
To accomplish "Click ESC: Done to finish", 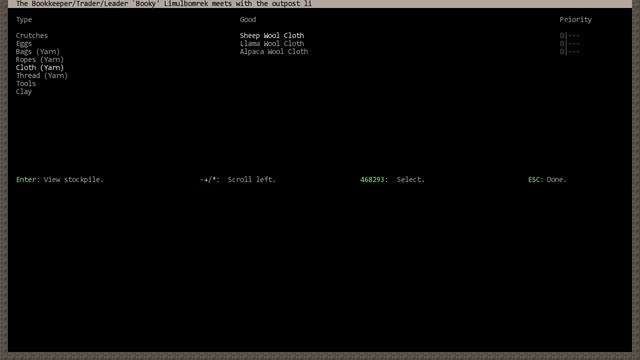I will click(547, 180).
